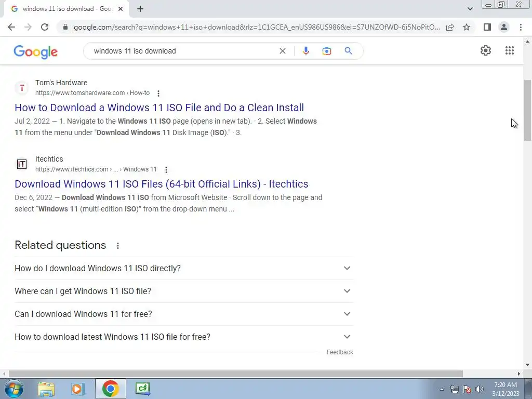Open more options for Tom's Hardware result

coord(158,94)
